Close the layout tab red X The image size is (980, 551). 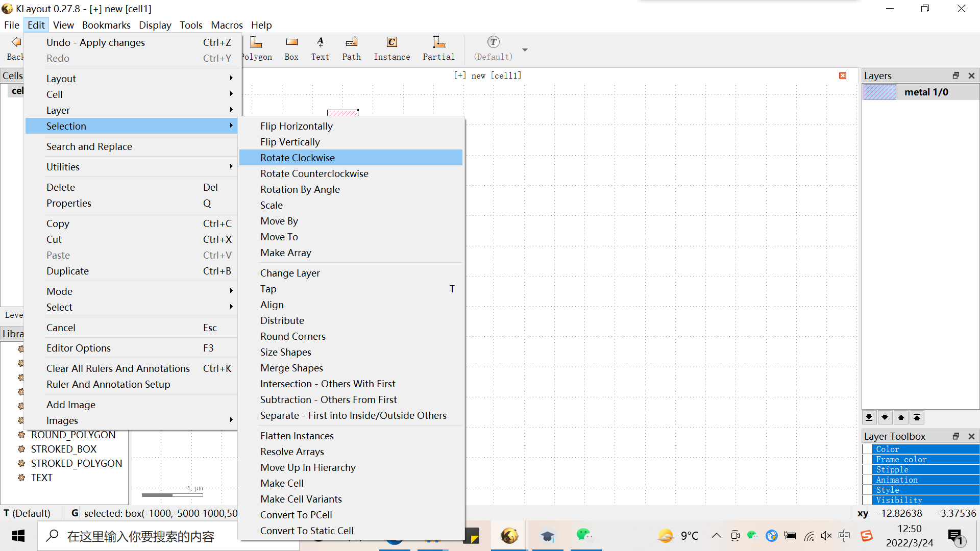click(843, 76)
